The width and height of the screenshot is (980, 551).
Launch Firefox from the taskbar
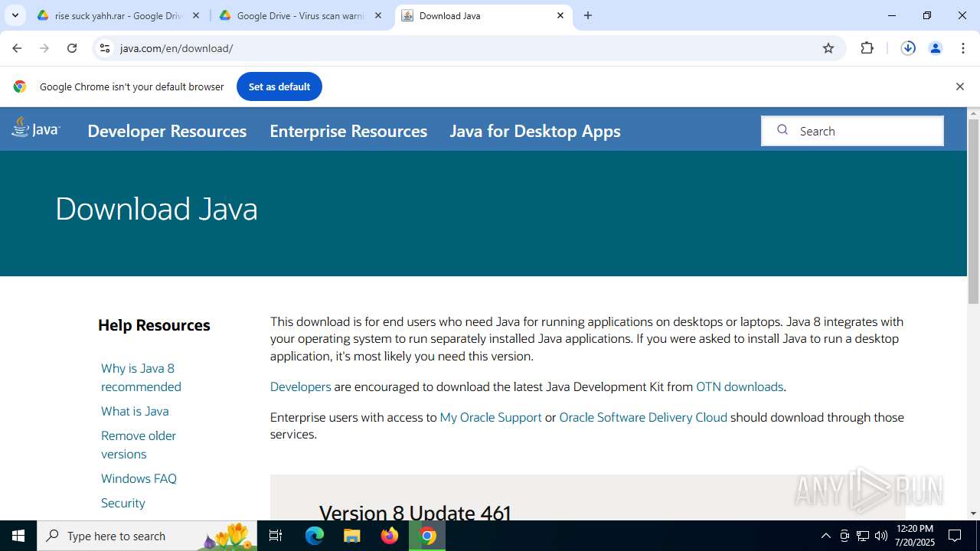[x=390, y=536]
